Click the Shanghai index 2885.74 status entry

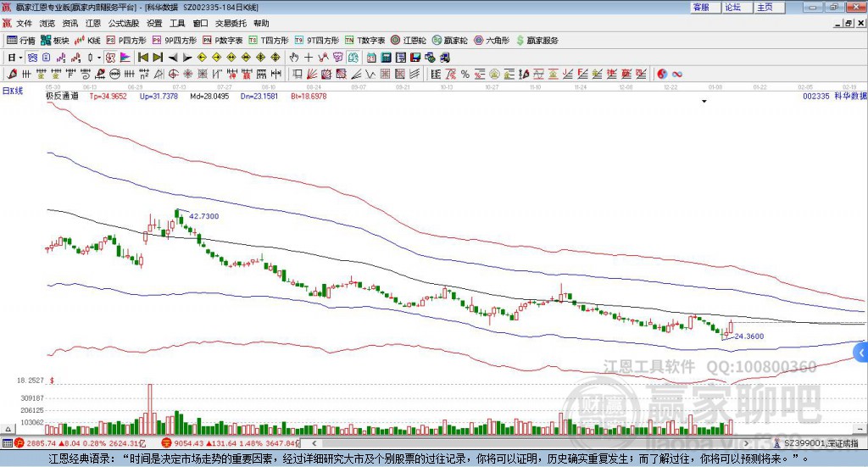(x=82, y=443)
